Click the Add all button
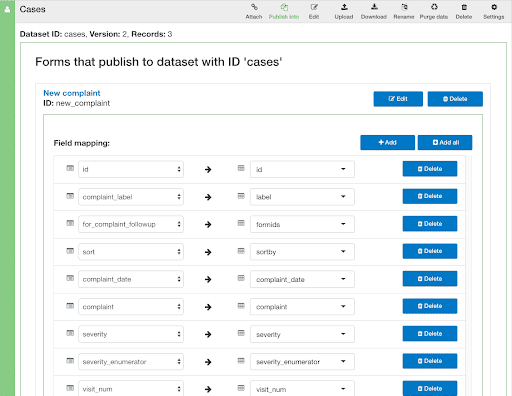Image resolution: width=512 pixels, height=396 pixels. coord(445,143)
